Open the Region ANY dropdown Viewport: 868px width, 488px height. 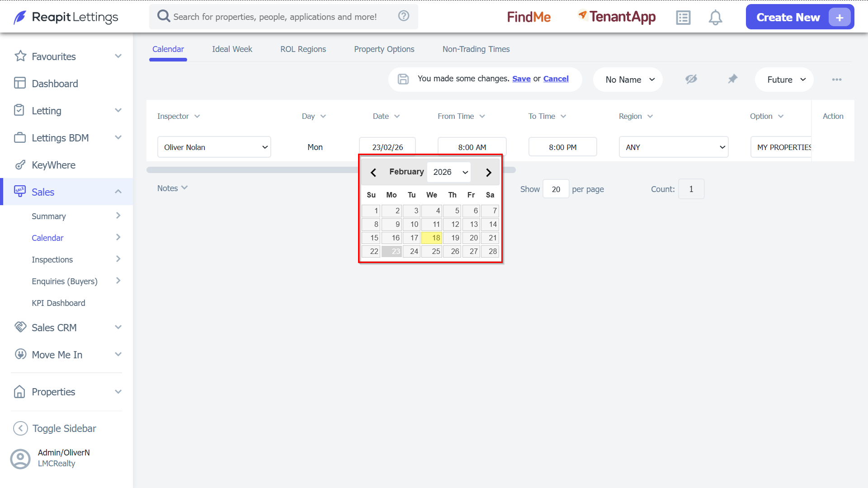click(674, 147)
